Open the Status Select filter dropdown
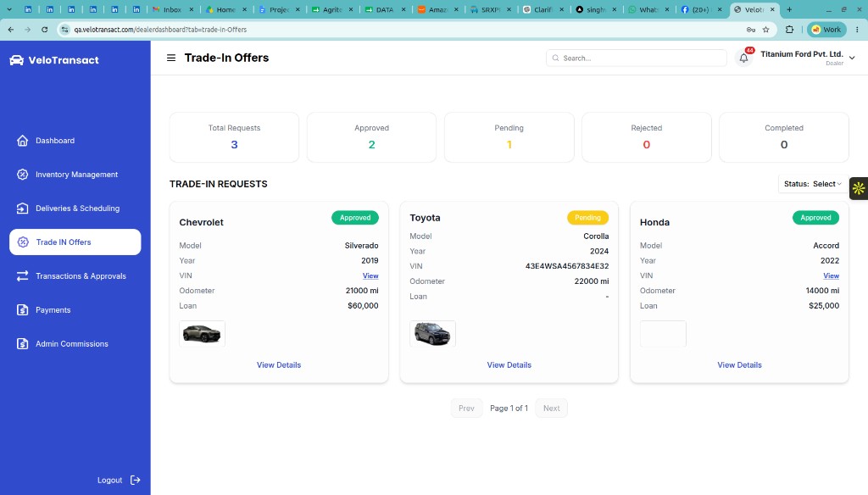Screen dimensions: 868x495 (813, 184)
